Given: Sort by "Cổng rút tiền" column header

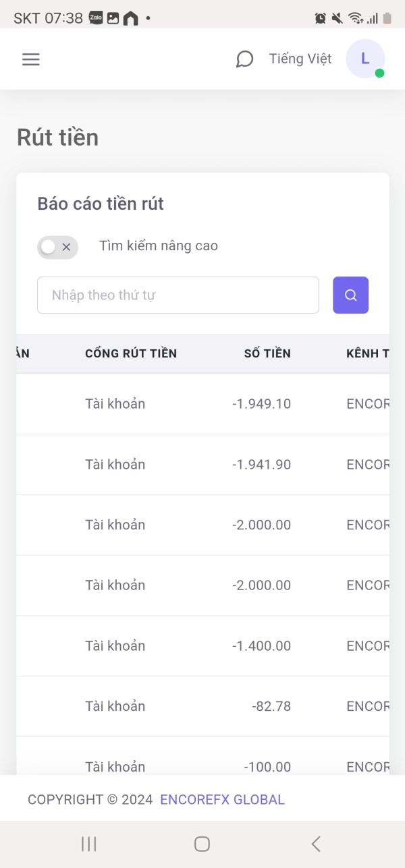Looking at the screenshot, I should click(131, 353).
